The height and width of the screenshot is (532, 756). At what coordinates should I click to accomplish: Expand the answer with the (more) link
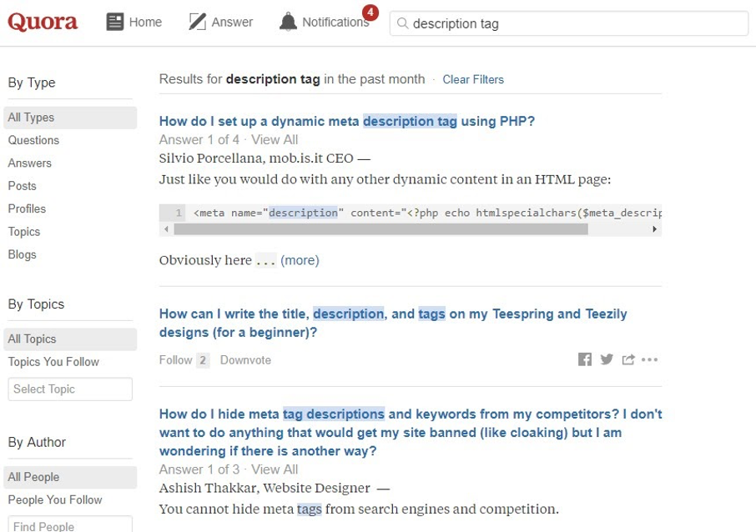pyautogui.click(x=300, y=260)
